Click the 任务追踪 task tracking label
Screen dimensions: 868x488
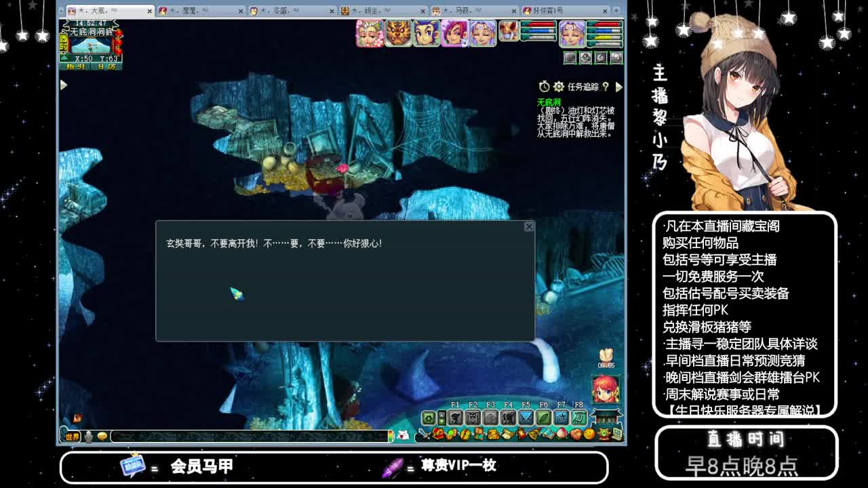coord(583,87)
